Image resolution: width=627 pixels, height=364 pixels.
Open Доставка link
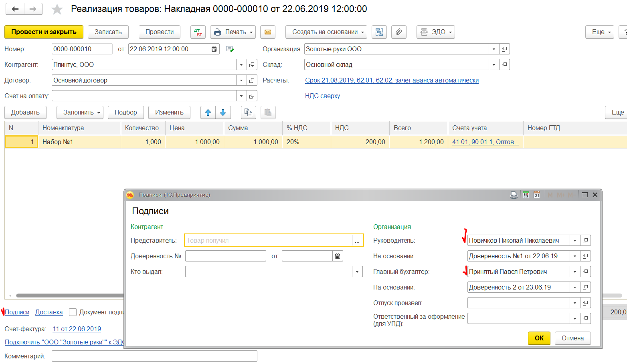[x=49, y=312]
